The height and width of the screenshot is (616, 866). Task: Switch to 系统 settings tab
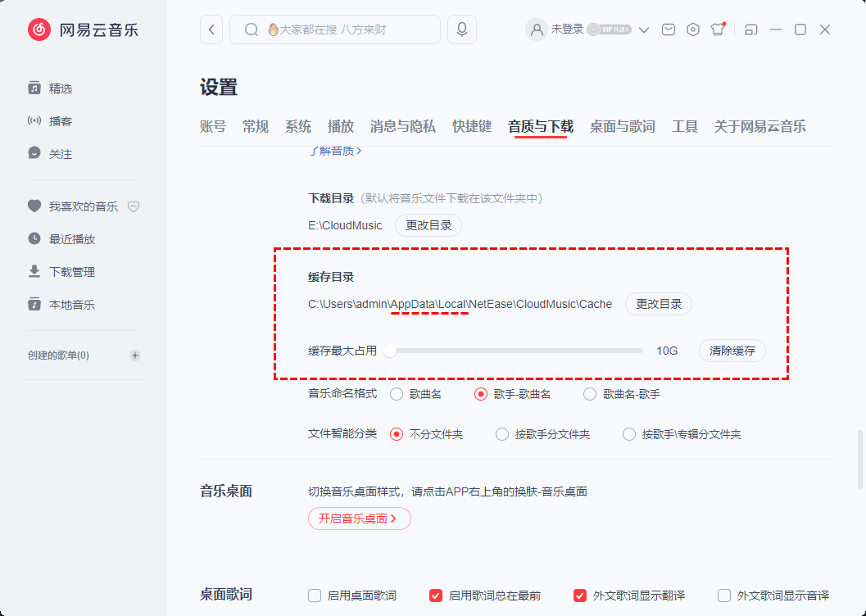[x=298, y=126]
